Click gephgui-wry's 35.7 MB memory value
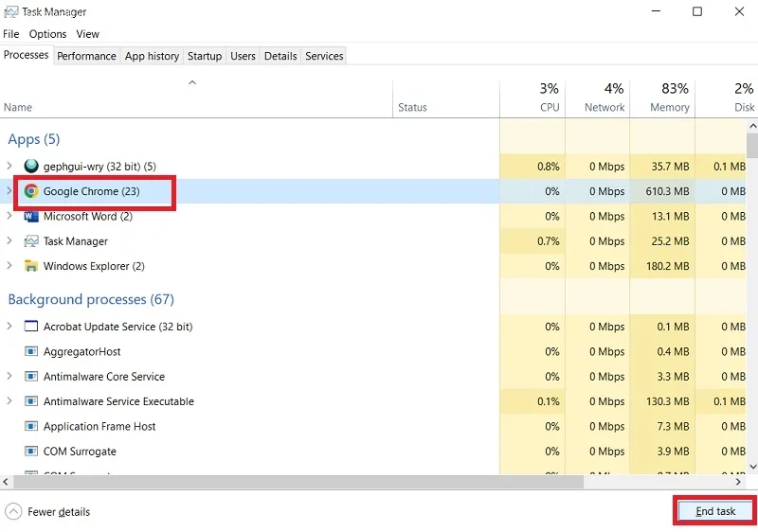Screen dimensions: 758x532 point(671,166)
